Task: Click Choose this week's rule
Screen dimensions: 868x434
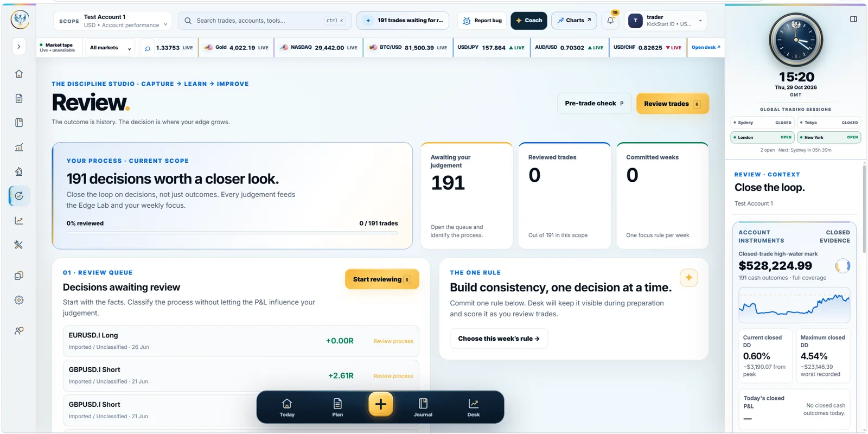Action: [x=499, y=339]
